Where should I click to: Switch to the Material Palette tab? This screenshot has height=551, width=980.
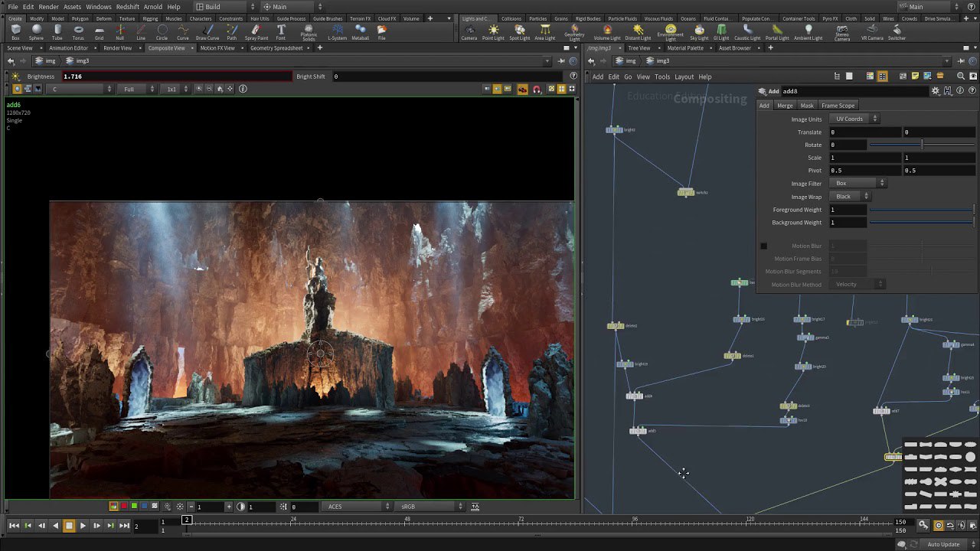685,48
